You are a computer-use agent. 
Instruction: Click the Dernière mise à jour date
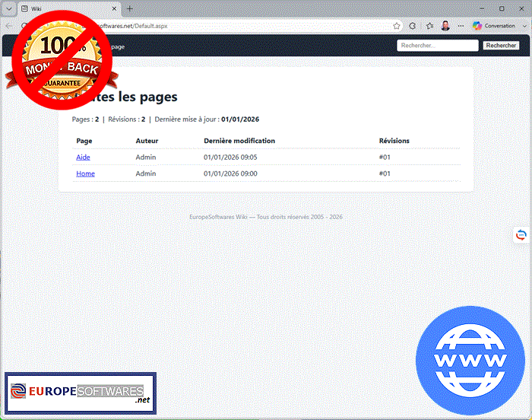coord(240,119)
